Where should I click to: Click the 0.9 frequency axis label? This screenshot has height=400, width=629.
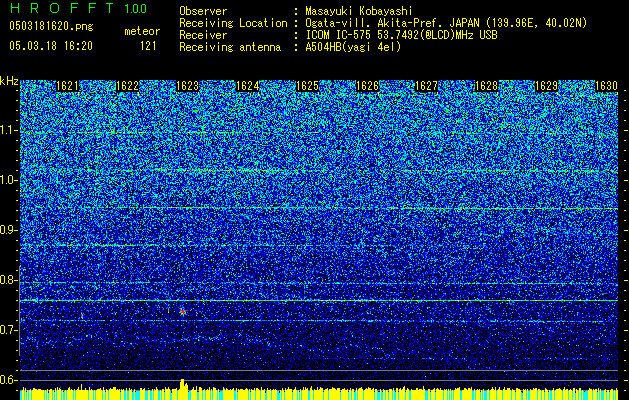click(x=9, y=230)
